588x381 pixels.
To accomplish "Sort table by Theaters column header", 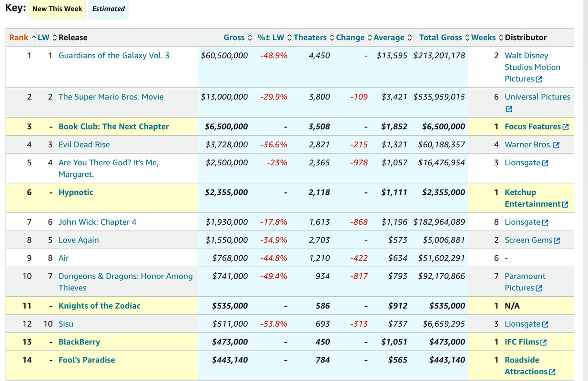I will click(314, 38).
